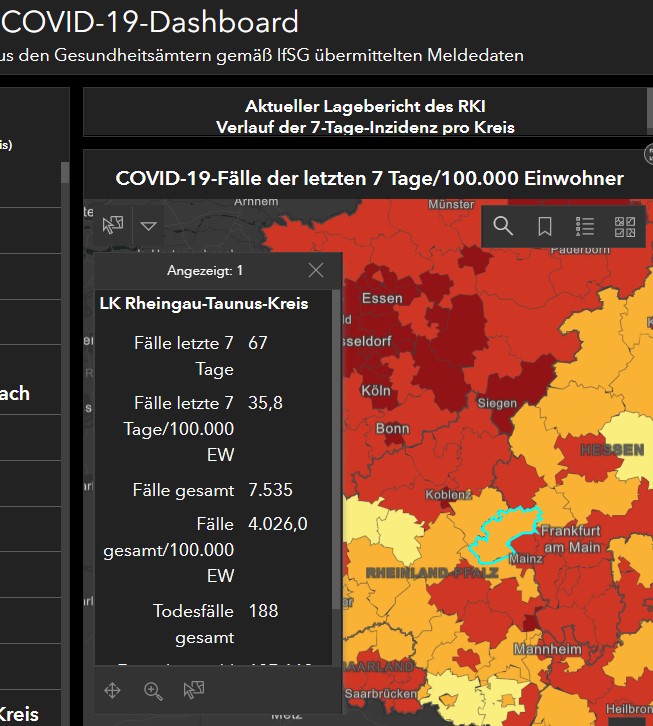653x726 pixels.
Task: Click the select icon in popup footer
Action: 193,690
